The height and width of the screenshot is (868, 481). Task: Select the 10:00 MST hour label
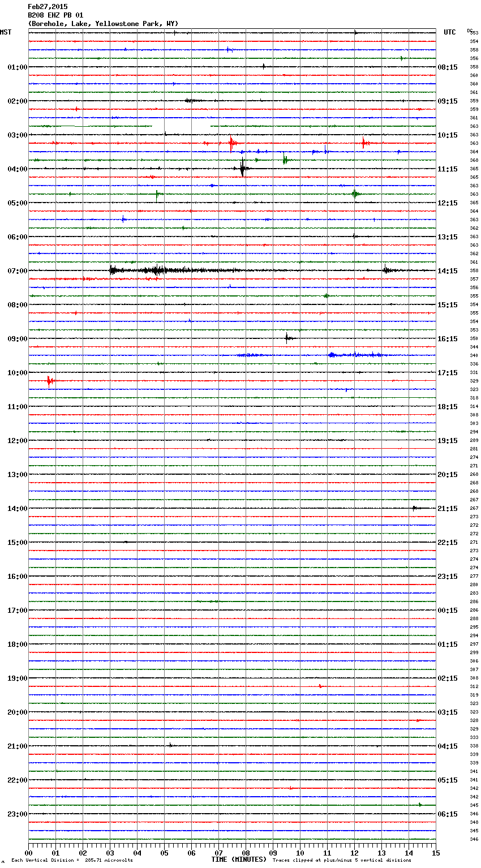(18, 372)
